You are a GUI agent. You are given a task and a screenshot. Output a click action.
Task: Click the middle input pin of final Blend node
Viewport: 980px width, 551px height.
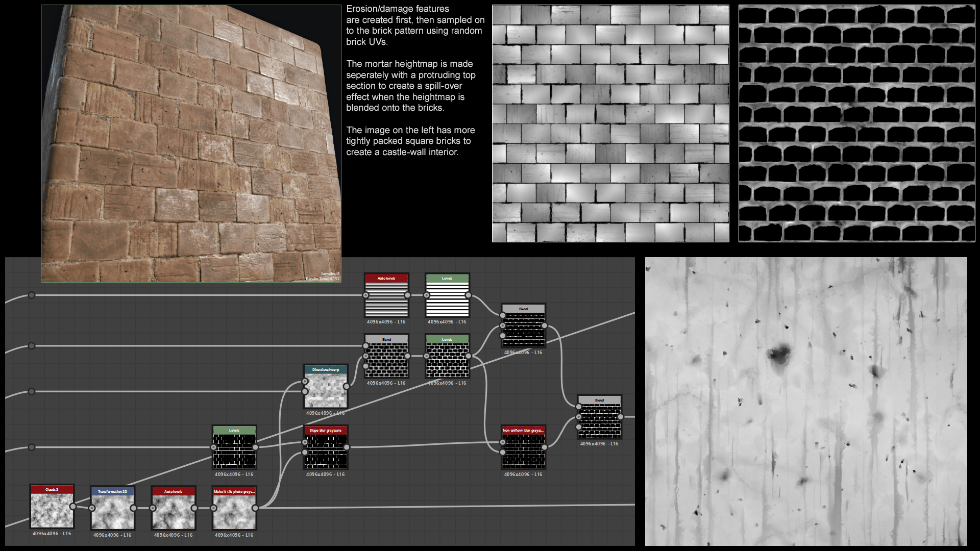pyautogui.click(x=579, y=417)
